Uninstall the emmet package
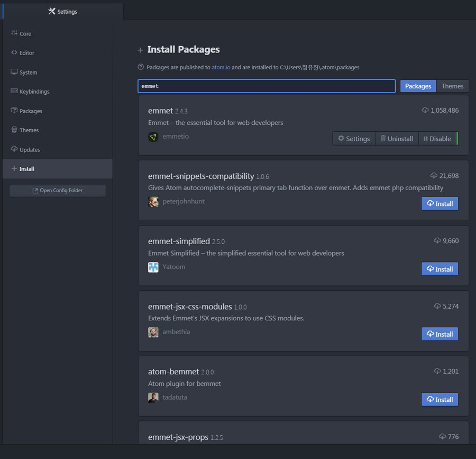The image size is (476, 459). [397, 139]
